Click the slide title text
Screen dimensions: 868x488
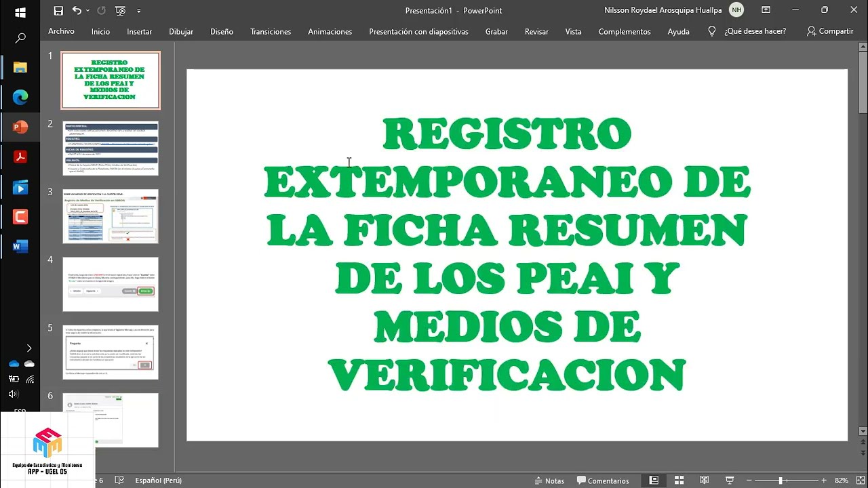pos(507,254)
